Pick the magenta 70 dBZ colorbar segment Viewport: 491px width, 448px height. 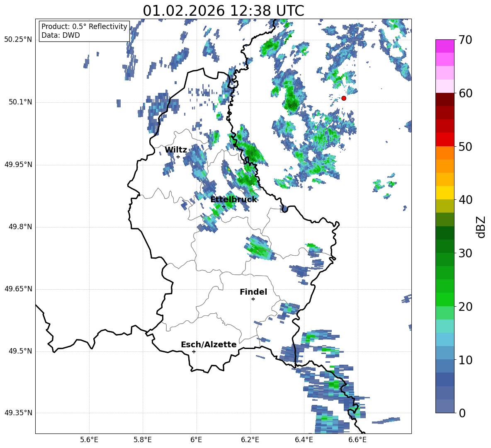[445, 46]
